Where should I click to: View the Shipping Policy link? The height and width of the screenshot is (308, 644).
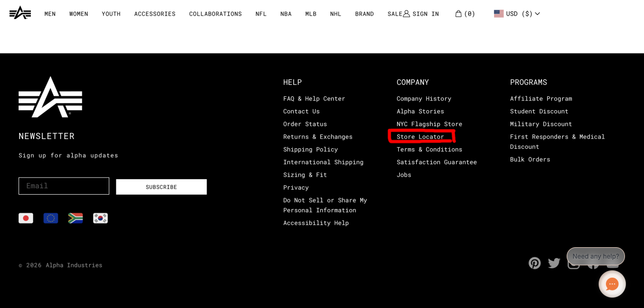[311, 149]
